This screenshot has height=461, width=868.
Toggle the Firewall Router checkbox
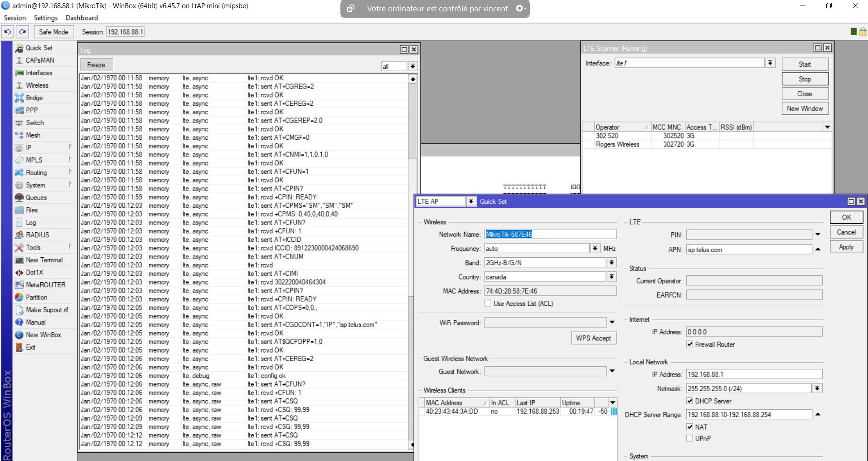click(689, 344)
